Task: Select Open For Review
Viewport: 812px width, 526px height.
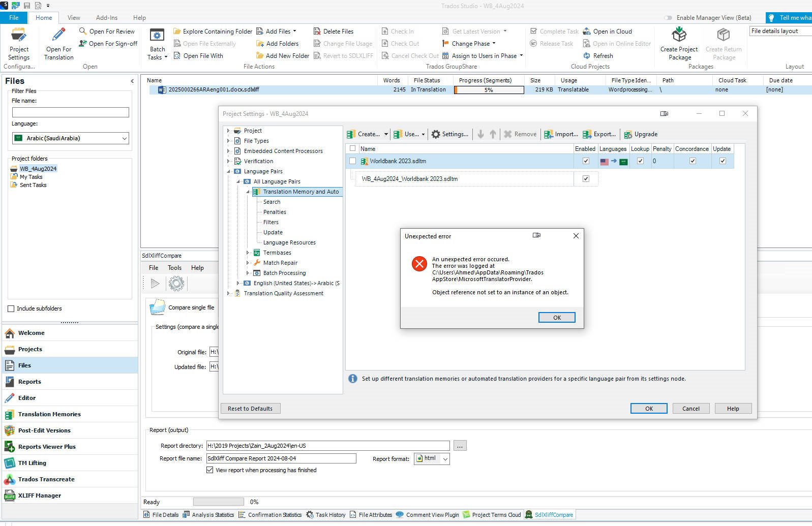Action: [107, 32]
